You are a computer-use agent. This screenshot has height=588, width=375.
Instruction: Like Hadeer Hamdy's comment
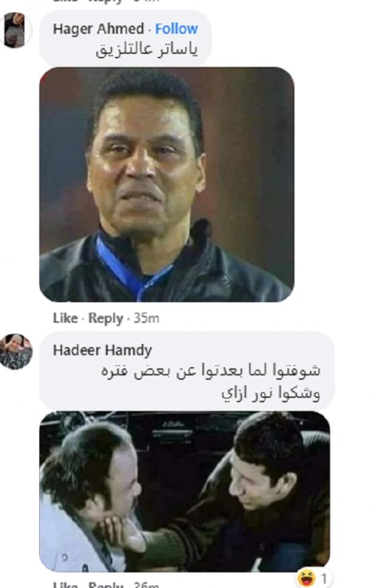click(65, 585)
